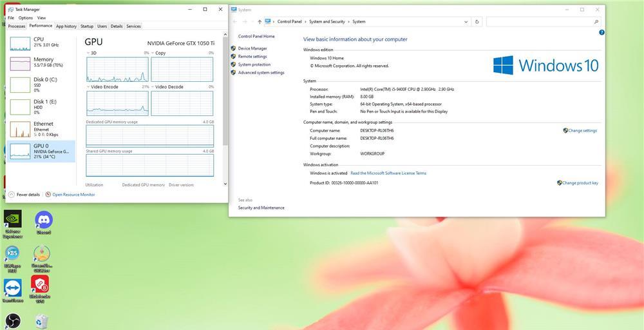Click the Forward arrow in System window
Viewport: 644px width, 330px height.
click(245, 22)
